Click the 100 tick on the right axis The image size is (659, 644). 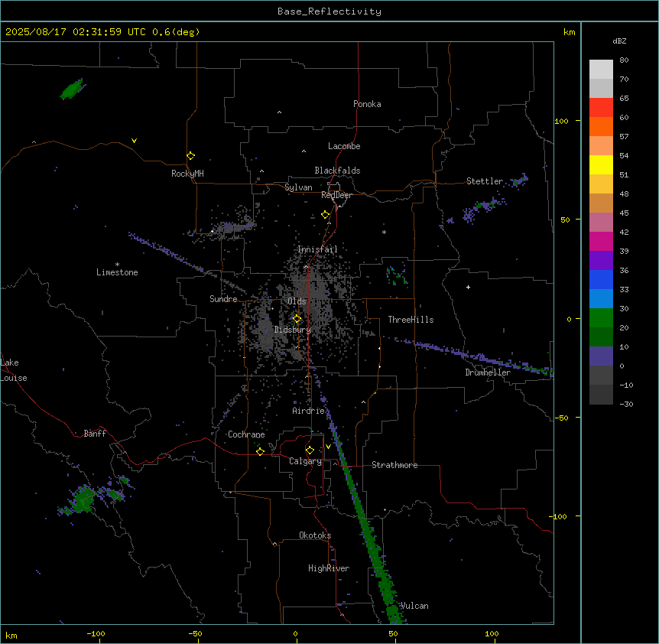coord(562,121)
